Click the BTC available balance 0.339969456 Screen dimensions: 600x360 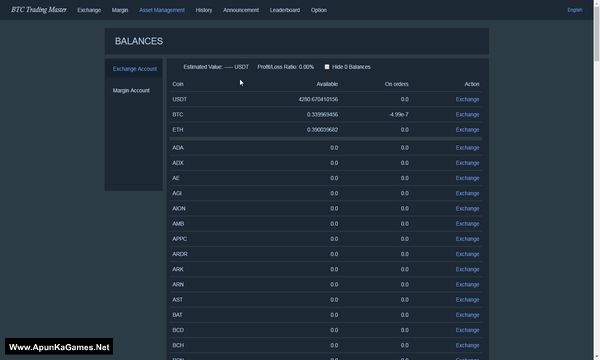coord(322,115)
